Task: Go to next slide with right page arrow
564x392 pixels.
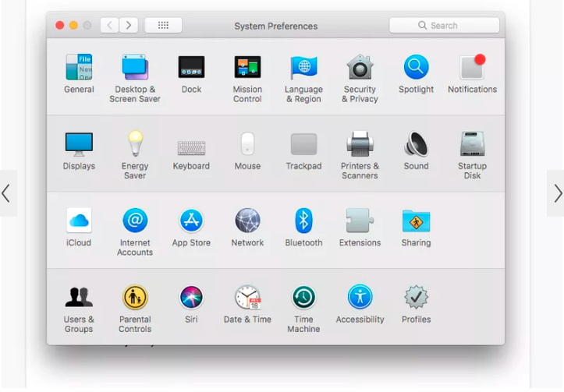Action: coord(557,193)
